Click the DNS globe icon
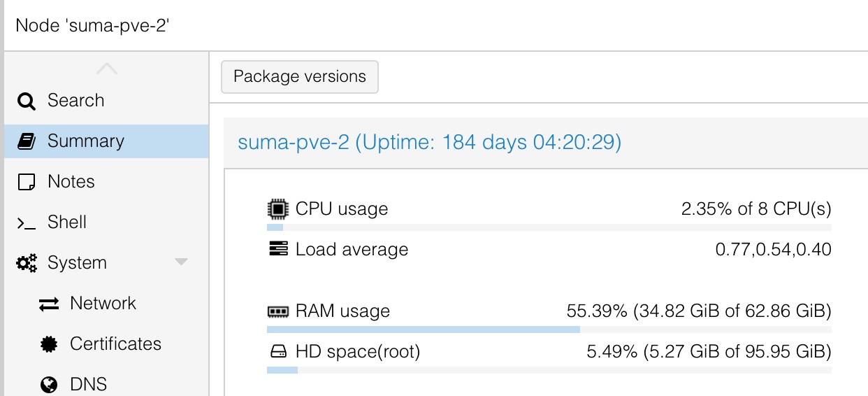Viewport: 868px width, 396px height. click(x=49, y=384)
